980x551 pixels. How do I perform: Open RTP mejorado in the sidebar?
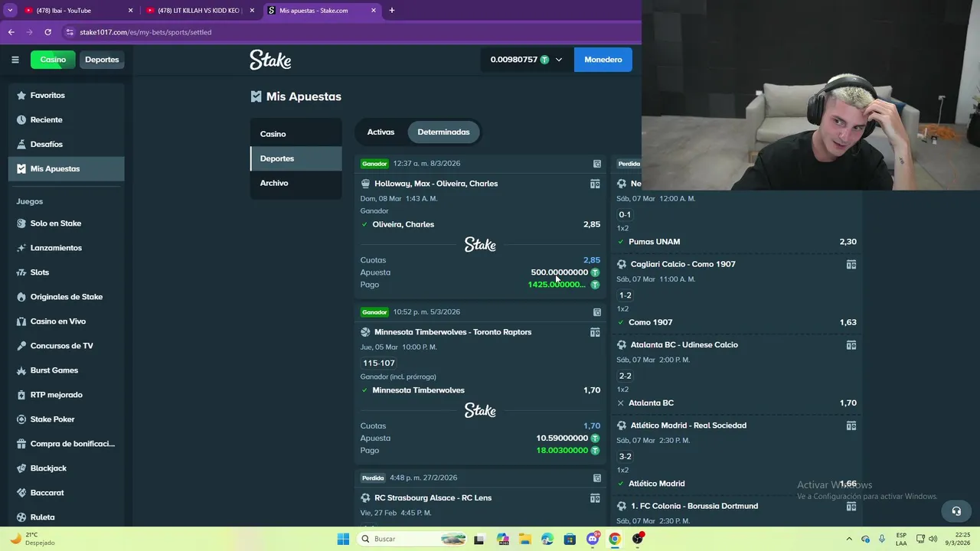(66, 395)
